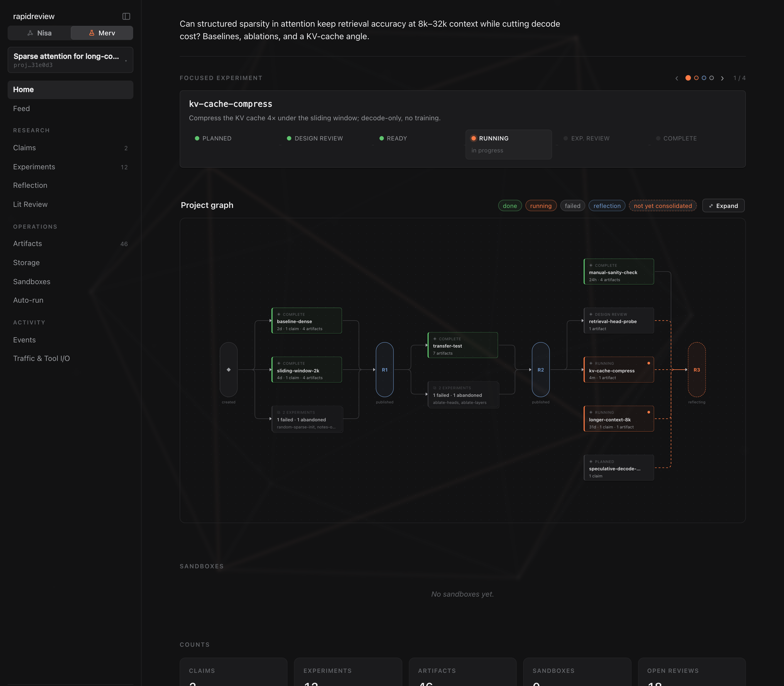Screen dimensions: 784x686
Task: Select first orange pagination dot
Action: coord(688,78)
